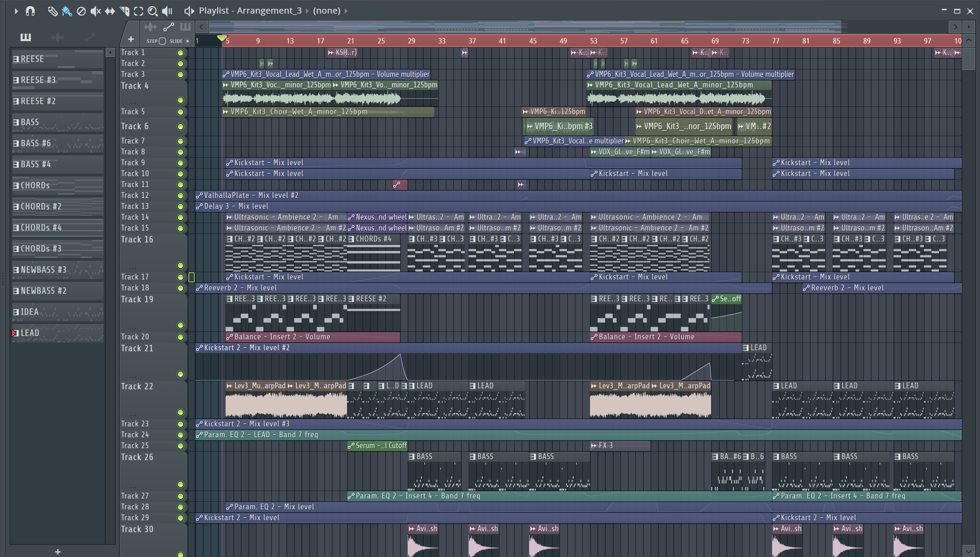Select the BASS #6 pattern in the picker
The image size is (980, 557).
tap(58, 143)
